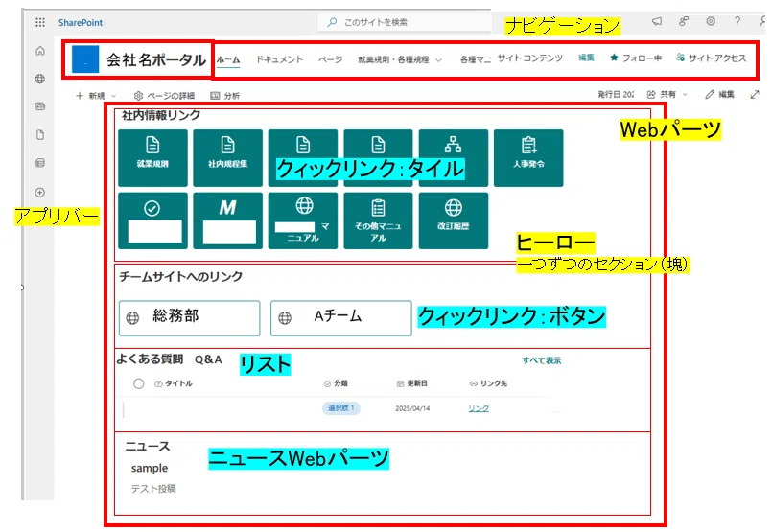The height and width of the screenshot is (532, 772).
Task: Open the 就業規則 tile
Action: pyautogui.click(x=152, y=158)
